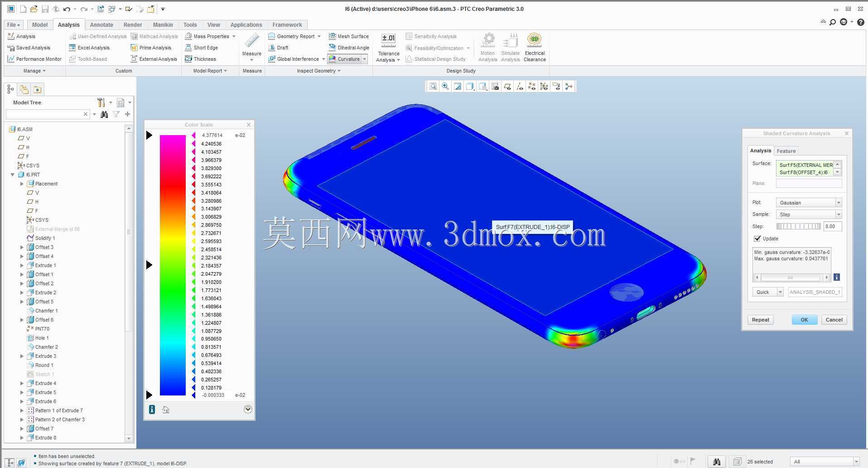The width and height of the screenshot is (868, 468).
Task: Open the Sample dropdown showing Step
Action: [809, 214]
